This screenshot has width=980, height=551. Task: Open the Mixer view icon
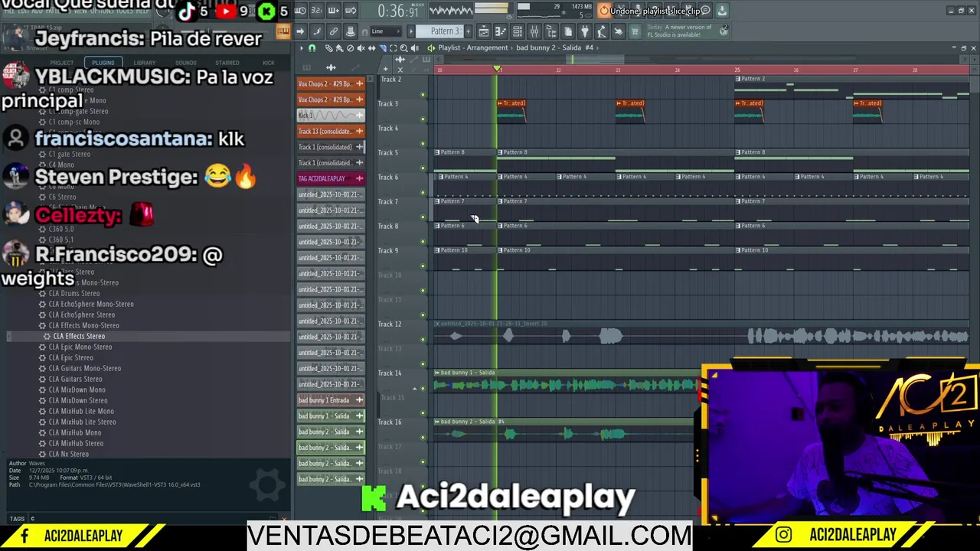point(534,31)
